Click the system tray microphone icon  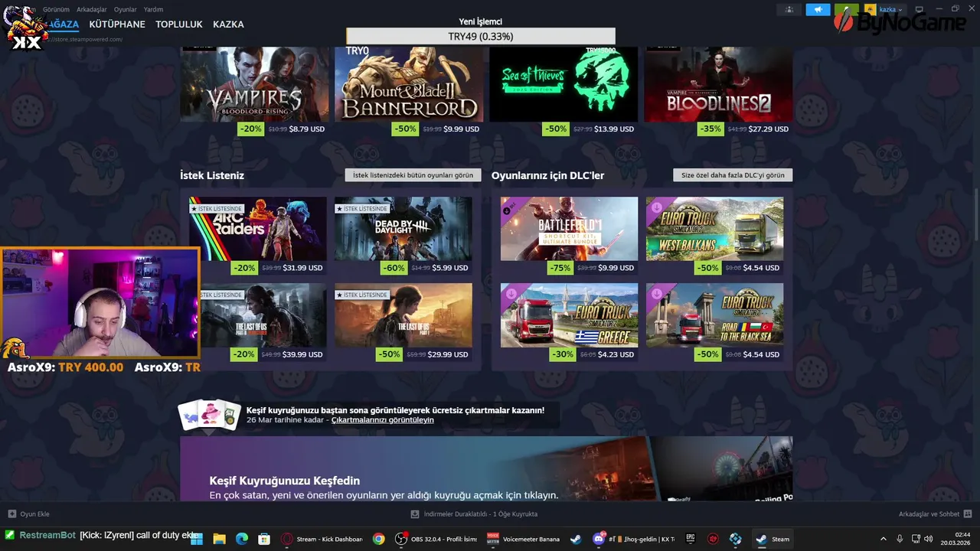coord(900,539)
